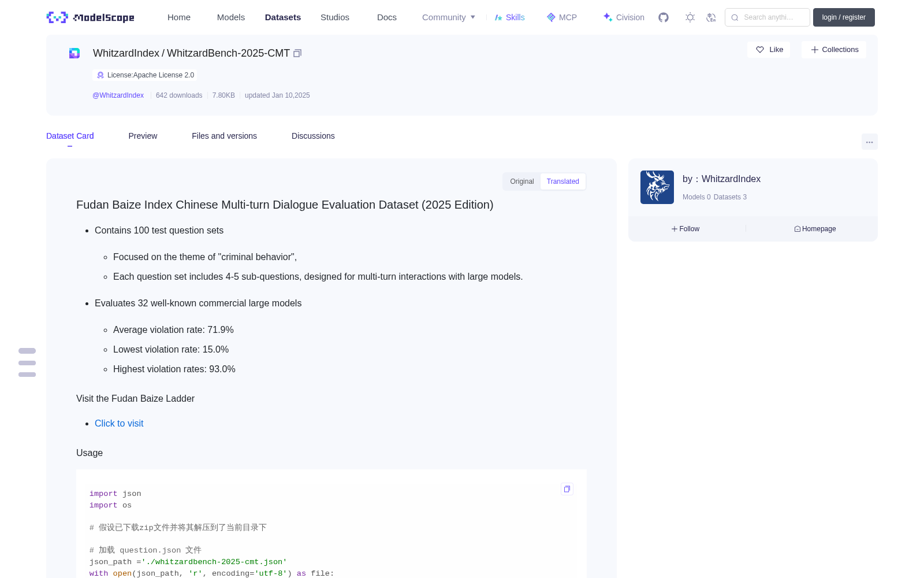
Task: Switch to the Files and versions tab
Action: pos(224,136)
